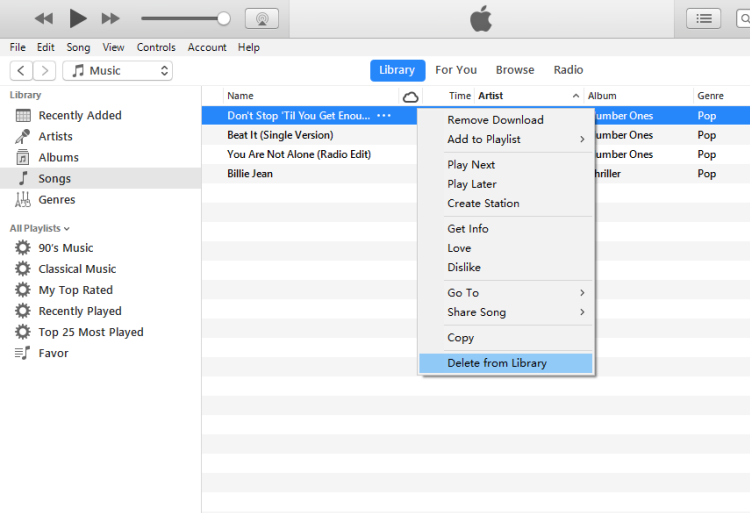Select You Are Not Alone (Radio Edit)

299,154
